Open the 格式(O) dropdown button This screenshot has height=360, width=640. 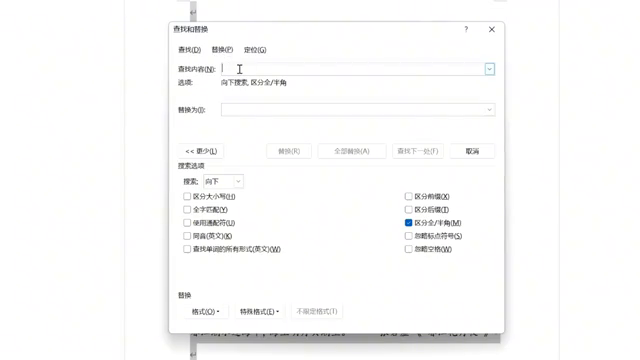coord(206,311)
